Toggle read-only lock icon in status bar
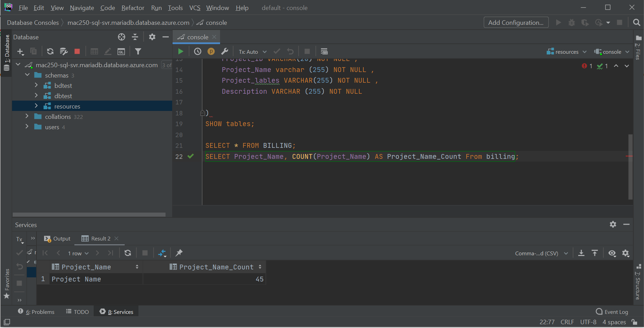 [634, 322]
